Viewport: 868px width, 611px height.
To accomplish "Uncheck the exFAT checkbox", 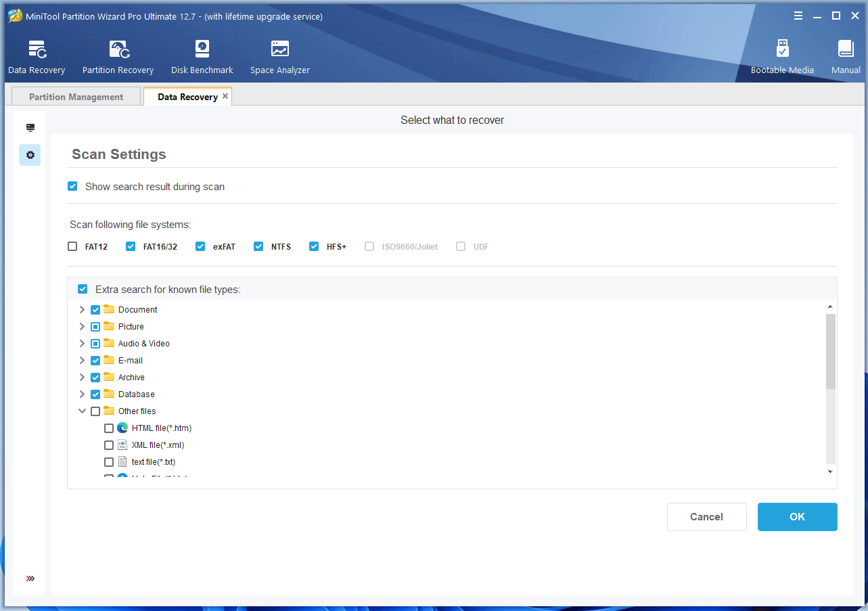I will (x=200, y=246).
